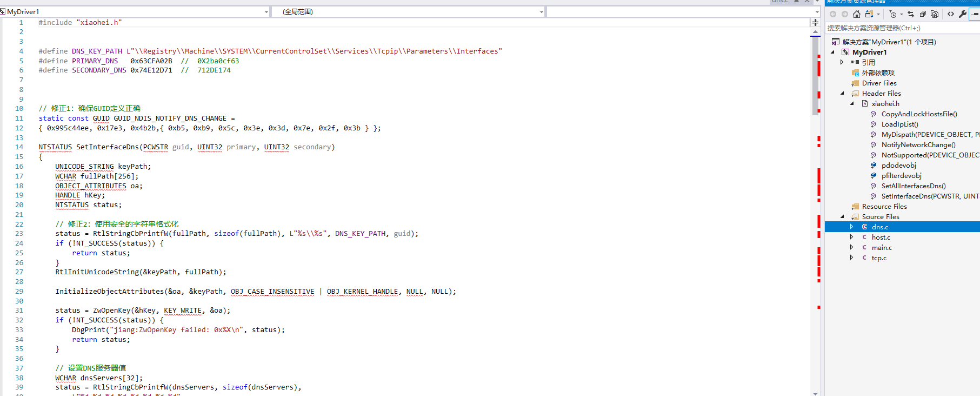Click the Sync with Active Document icon

click(x=911, y=14)
